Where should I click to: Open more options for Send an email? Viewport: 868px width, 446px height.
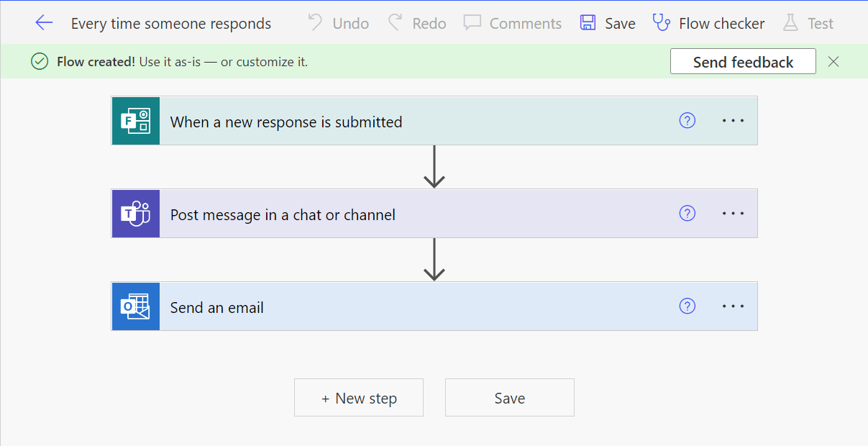733,306
